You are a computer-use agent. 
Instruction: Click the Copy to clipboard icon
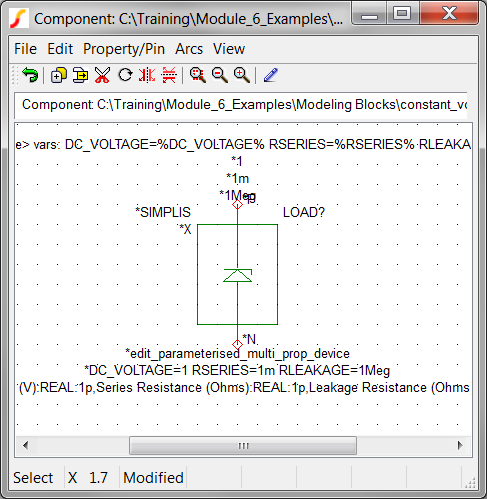tap(80, 75)
